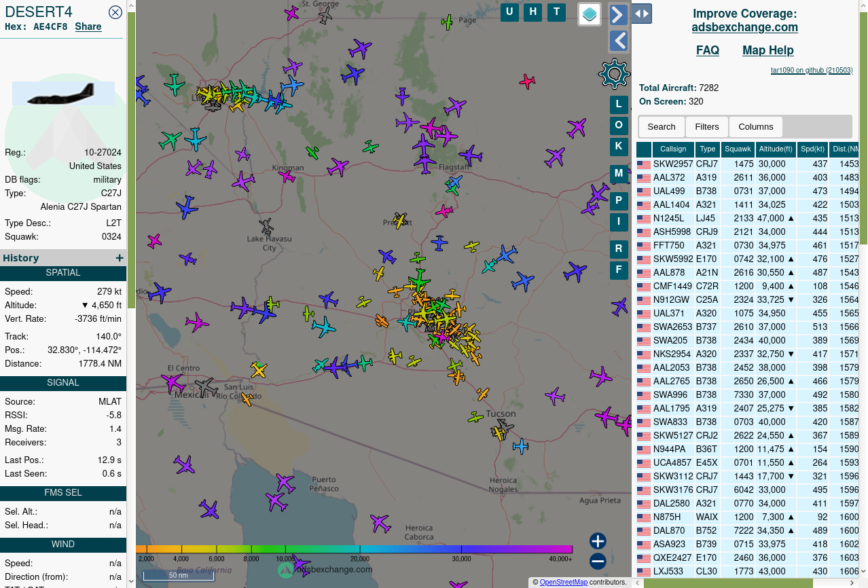Image resolution: width=868 pixels, height=588 pixels.
Task: Click the Share link for hex AE4CF8
Action: (88, 27)
